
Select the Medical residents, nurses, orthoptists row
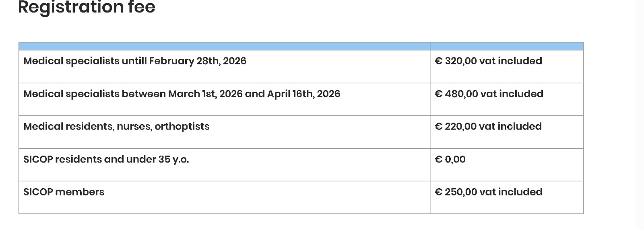pos(116,127)
